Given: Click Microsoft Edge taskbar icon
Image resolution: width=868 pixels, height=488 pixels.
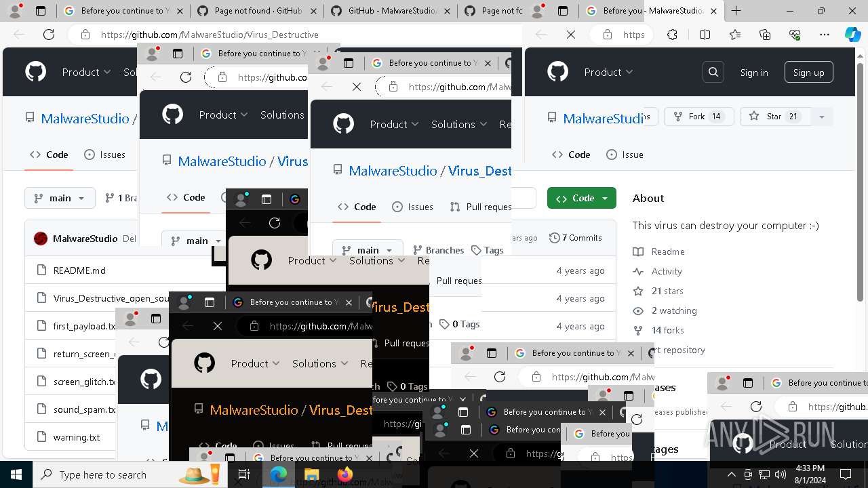Looking at the screenshot, I should 278,474.
